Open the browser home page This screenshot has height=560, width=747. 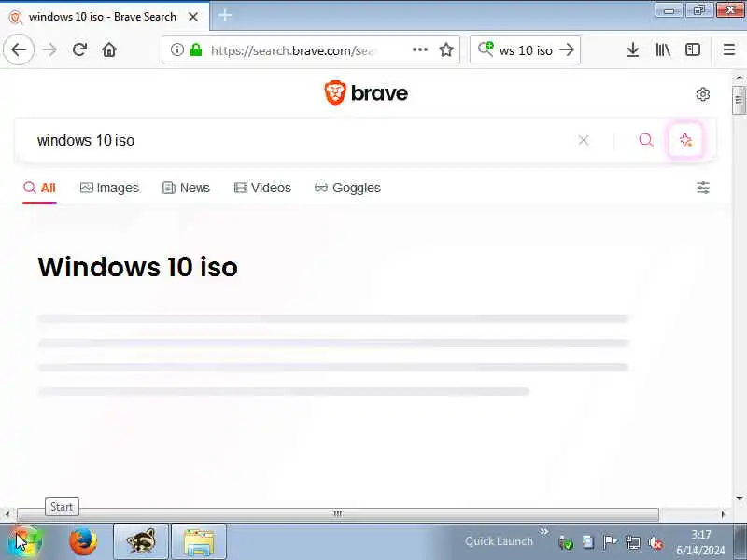point(109,49)
